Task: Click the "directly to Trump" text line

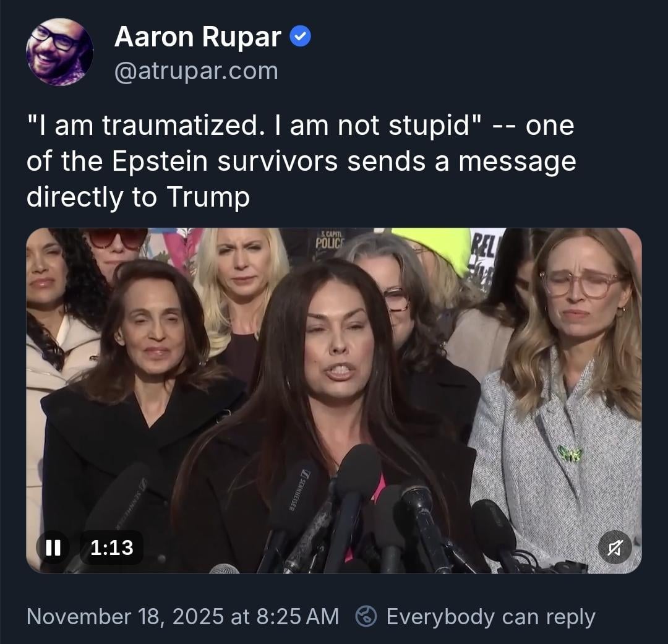Action: (x=138, y=197)
